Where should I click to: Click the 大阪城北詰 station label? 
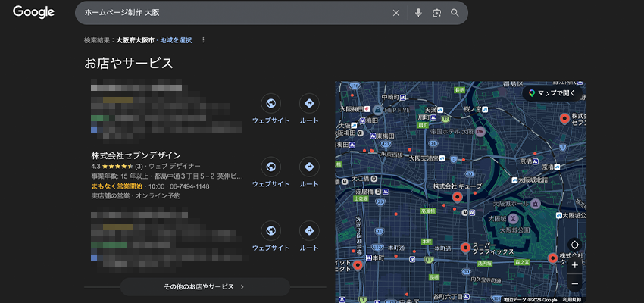533,180
